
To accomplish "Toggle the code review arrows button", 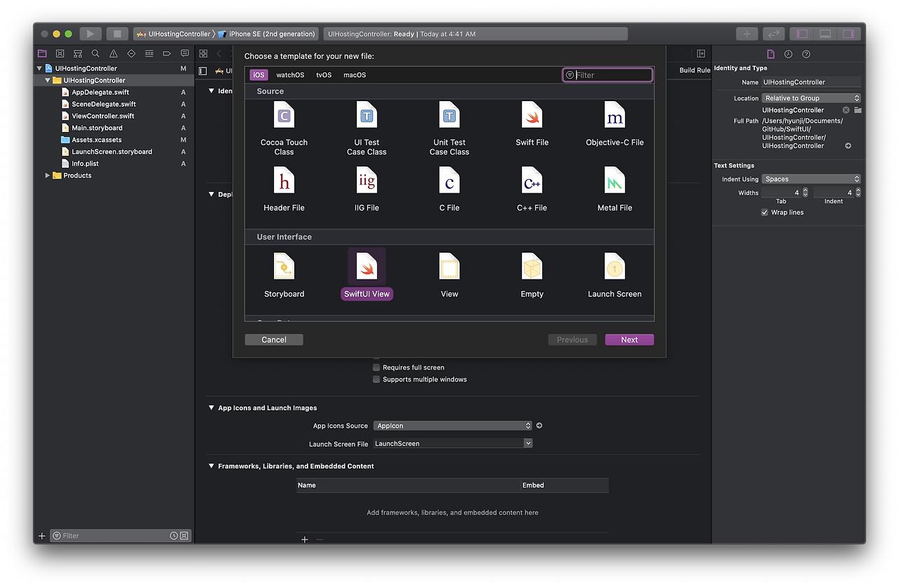I will coord(773,34).
